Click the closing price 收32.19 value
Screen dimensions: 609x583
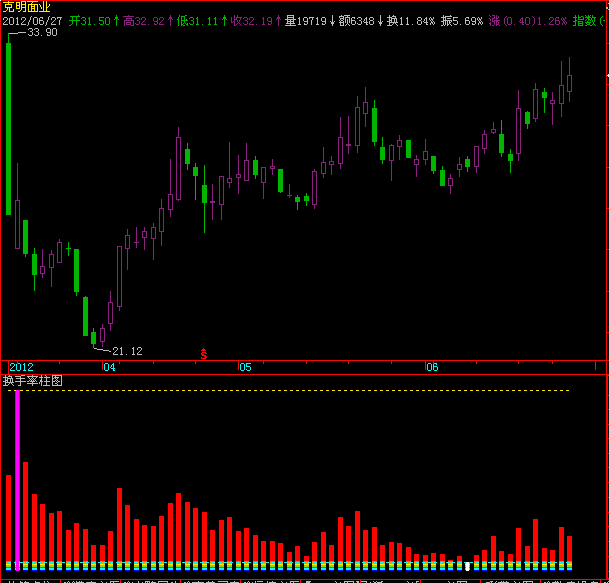251,21
